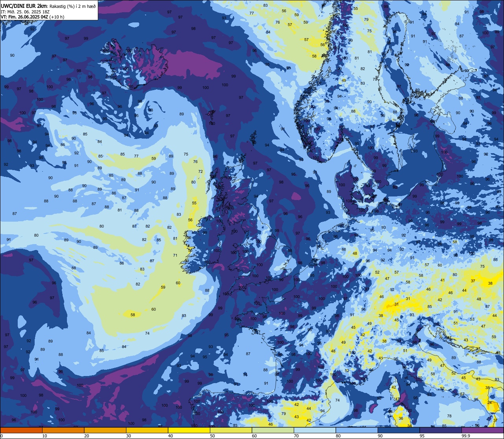Click the humidity value "71" on the map
This screenshot has height=439, width=504.
pyautogui.click(x=175, y=256)
